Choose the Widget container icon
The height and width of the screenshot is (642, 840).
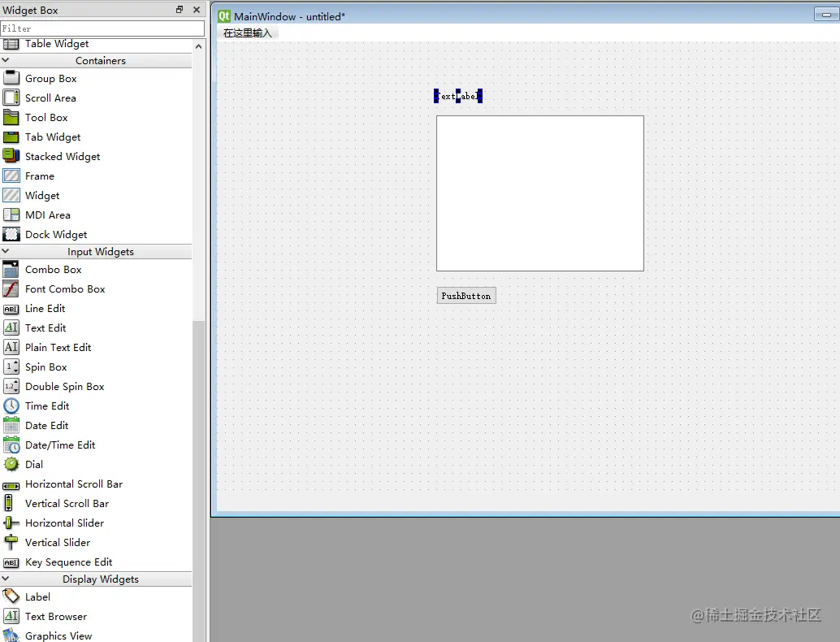click(x=11, y=195)
